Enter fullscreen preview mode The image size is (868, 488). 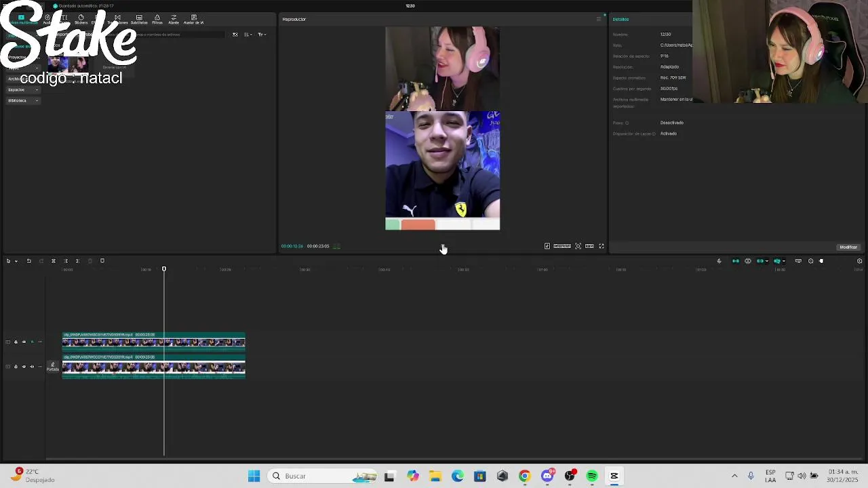[x=601, y=246]
